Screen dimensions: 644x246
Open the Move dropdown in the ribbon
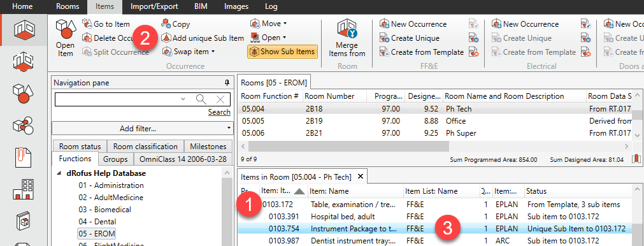[269, 24]
